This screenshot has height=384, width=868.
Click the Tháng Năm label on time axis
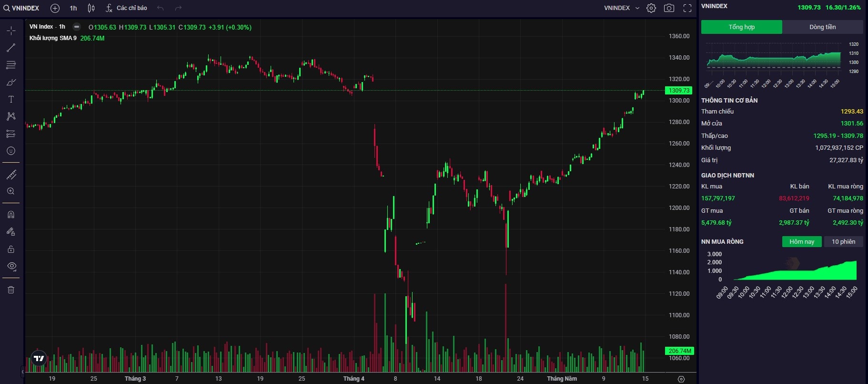[562, 379]
